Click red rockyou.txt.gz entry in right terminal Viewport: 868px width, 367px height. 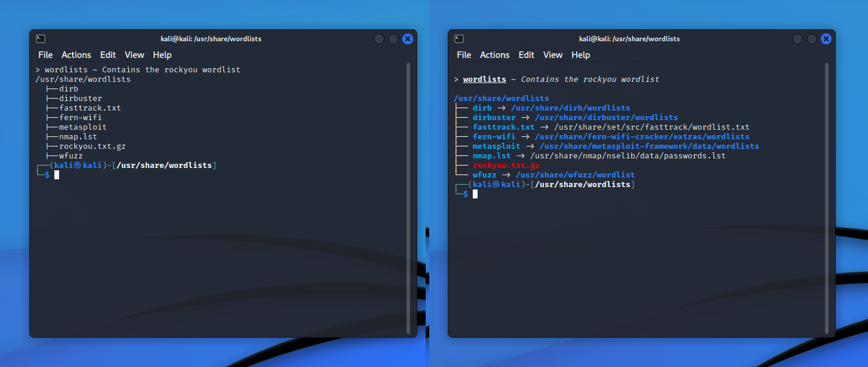tap(506, 166)
